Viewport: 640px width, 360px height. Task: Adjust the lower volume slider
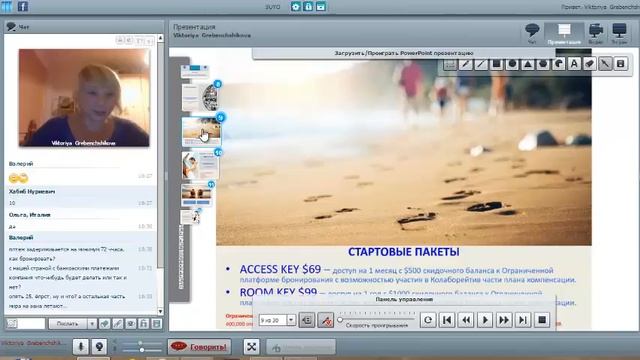(142, 350)
